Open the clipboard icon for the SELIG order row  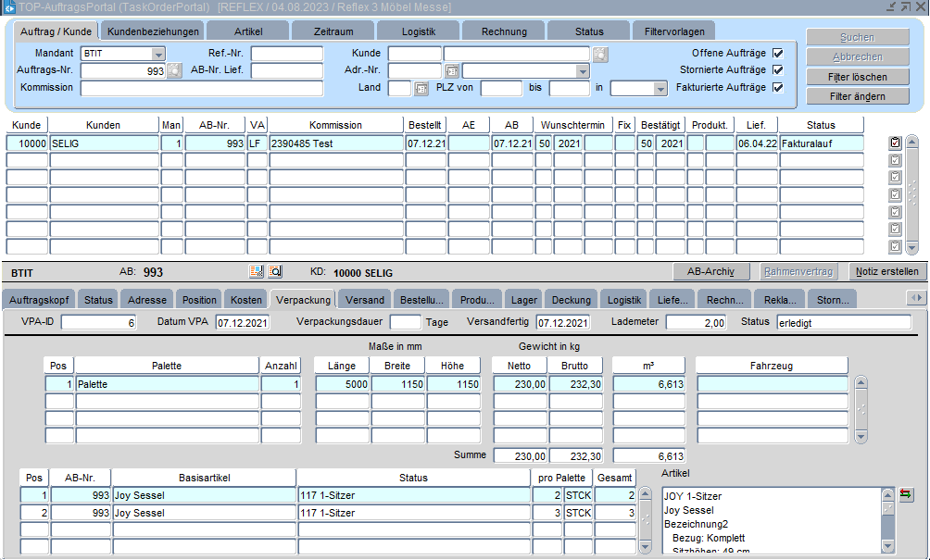pos(895,143)
